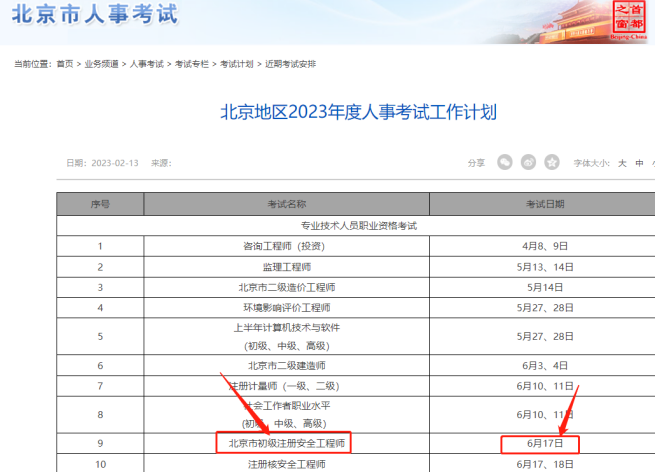Select the 监理工程师 exam row
Screen dimensions: 657x472
tap(286, 266)
